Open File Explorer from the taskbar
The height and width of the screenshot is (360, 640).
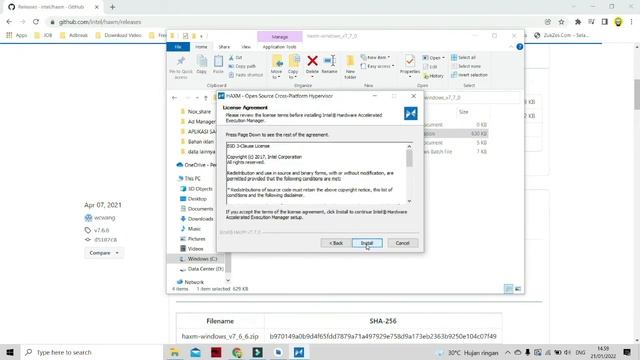(175, 352)
